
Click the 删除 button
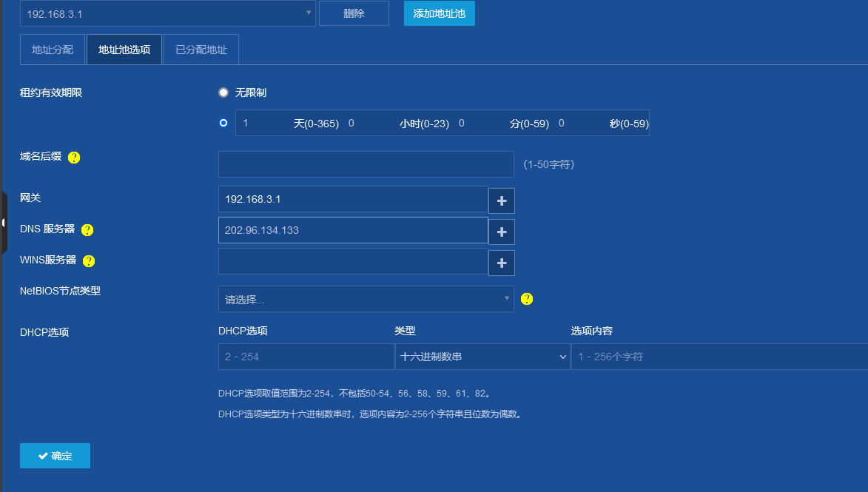coord(354,13)
